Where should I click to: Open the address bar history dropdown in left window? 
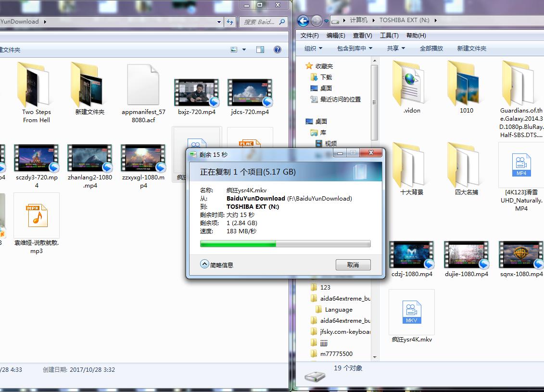[219, 22]
